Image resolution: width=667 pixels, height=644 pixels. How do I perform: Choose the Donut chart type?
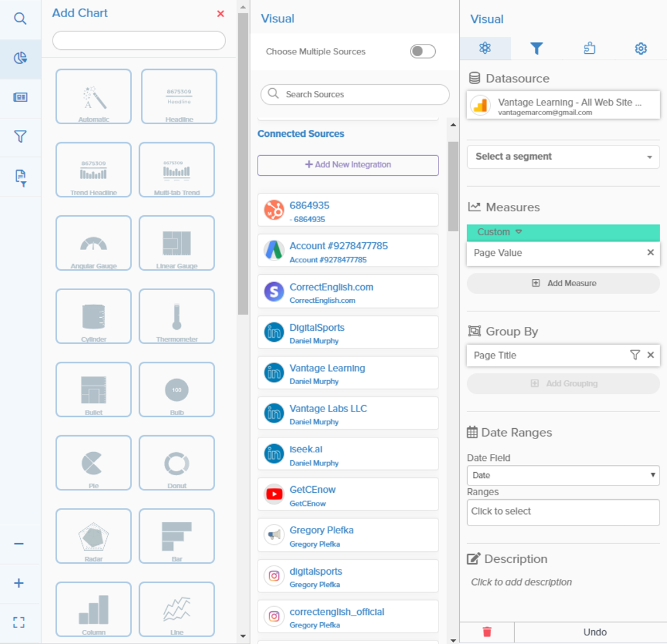tap(177, 463)
